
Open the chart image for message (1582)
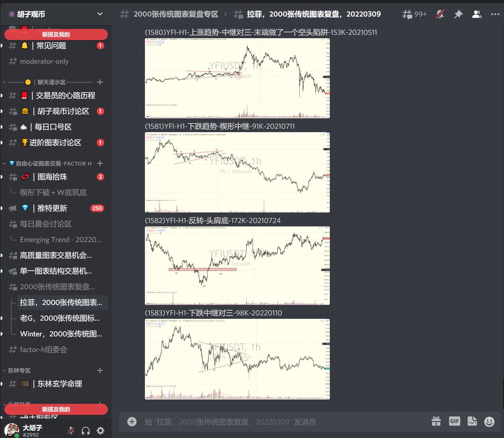point(237,266)
